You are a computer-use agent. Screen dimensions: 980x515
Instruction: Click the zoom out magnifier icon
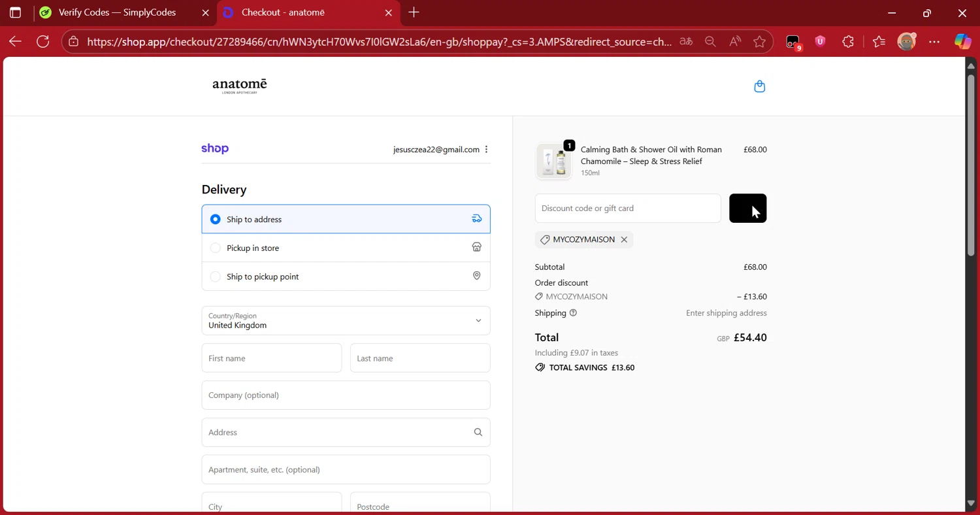[710, 42]
